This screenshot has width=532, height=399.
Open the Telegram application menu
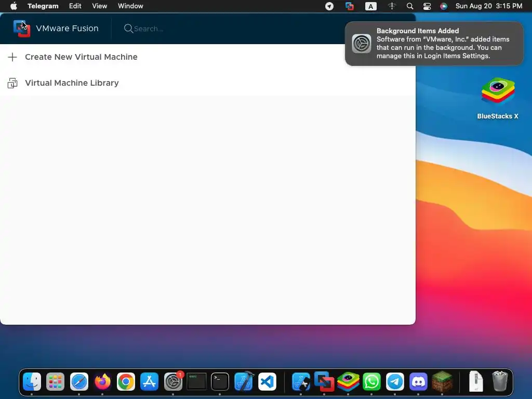[x=43, y=6]
